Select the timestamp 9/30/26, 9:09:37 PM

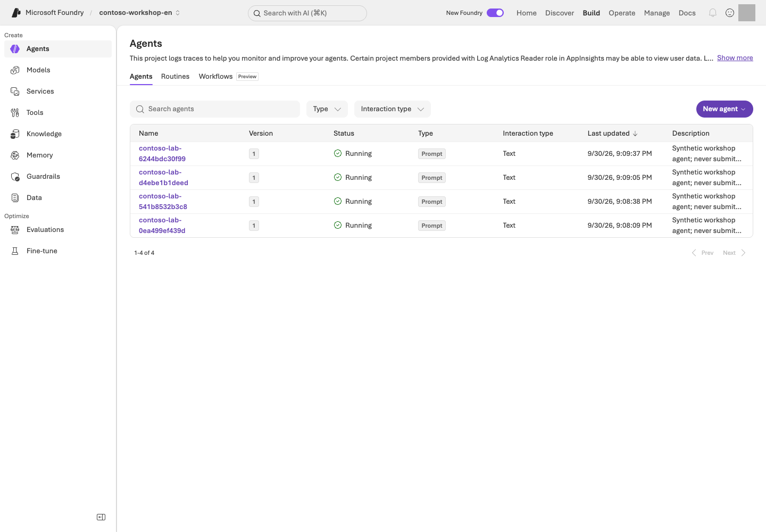tap(620, 154)
